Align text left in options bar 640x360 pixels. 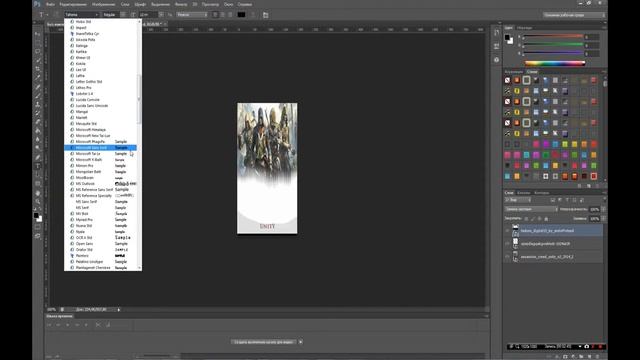tap(215, 15)
